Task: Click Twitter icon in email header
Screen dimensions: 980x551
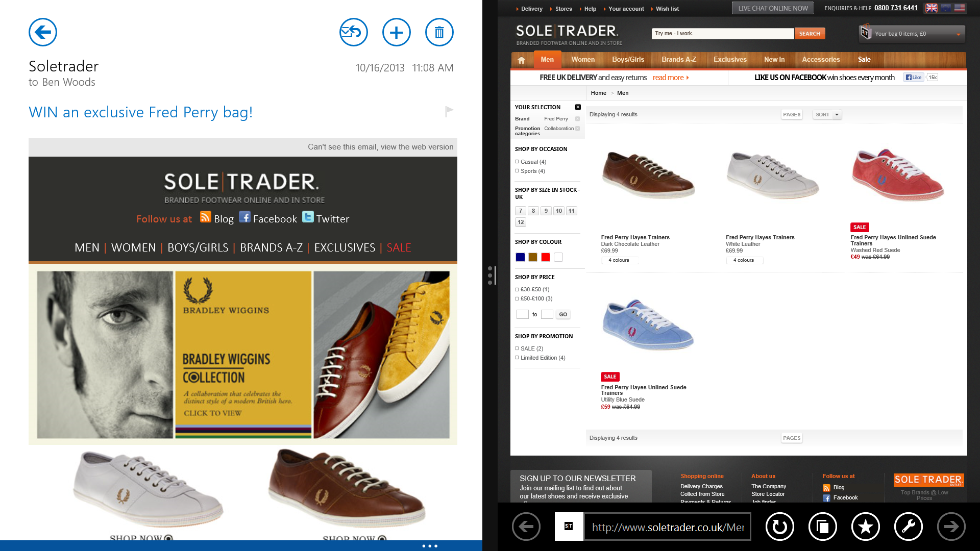Action: (x=308, y=217)
